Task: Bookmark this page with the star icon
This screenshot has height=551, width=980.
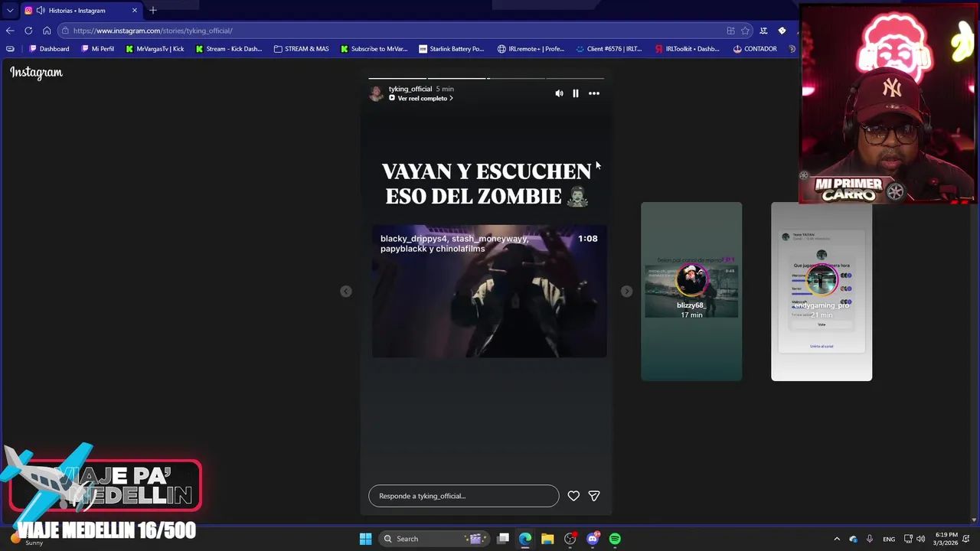Action: click(x=745, y=31)
